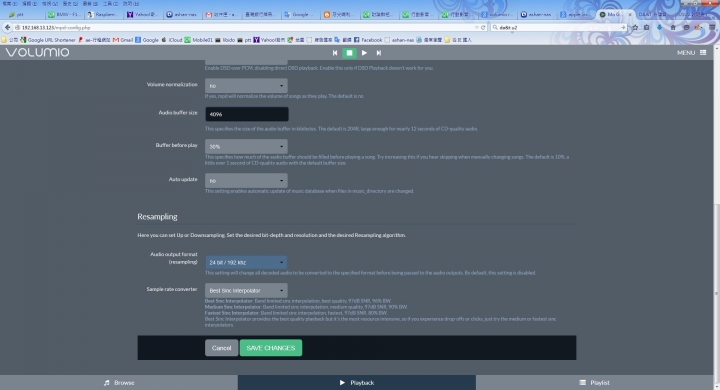Click the bookmark star icon
Viewport: 720px width, 390px height.
(x=635, y=28)
